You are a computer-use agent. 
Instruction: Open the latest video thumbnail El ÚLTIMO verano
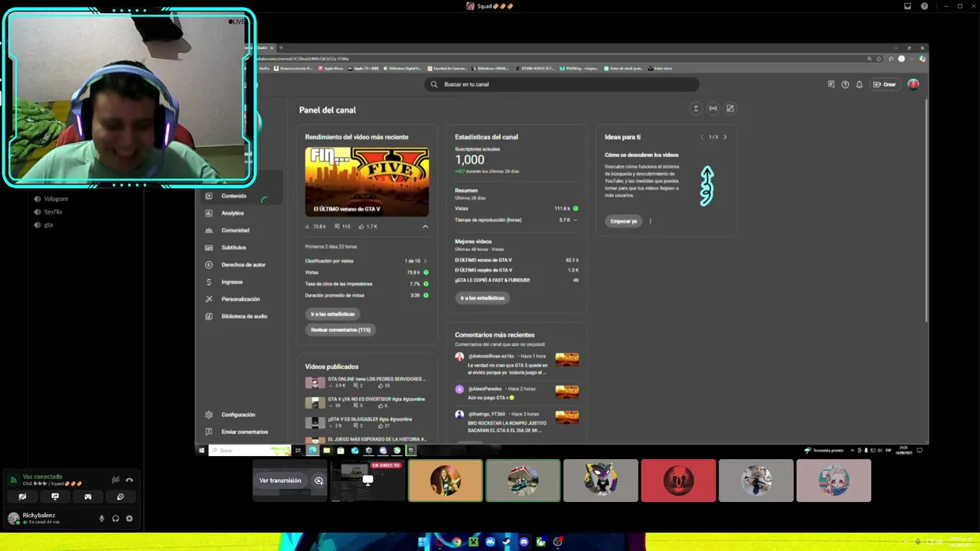click(x=367, y=181)
